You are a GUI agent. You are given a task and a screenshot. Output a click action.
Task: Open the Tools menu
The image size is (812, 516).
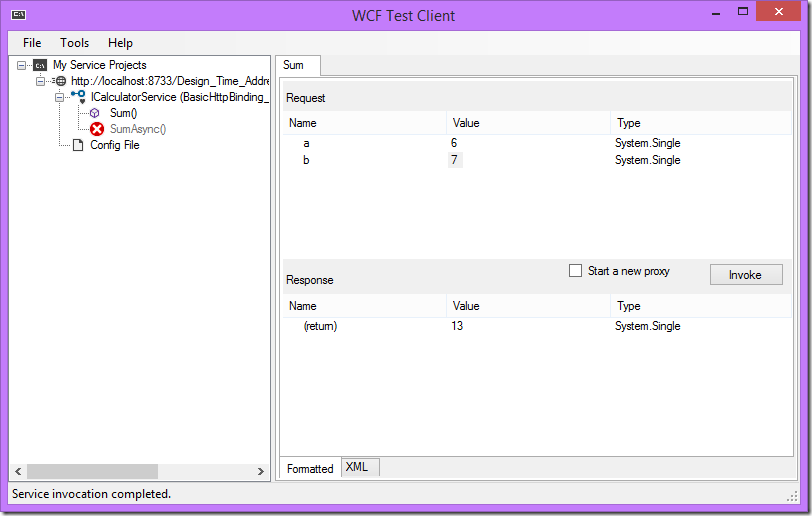pyautogui.click(x=74, y=43)
